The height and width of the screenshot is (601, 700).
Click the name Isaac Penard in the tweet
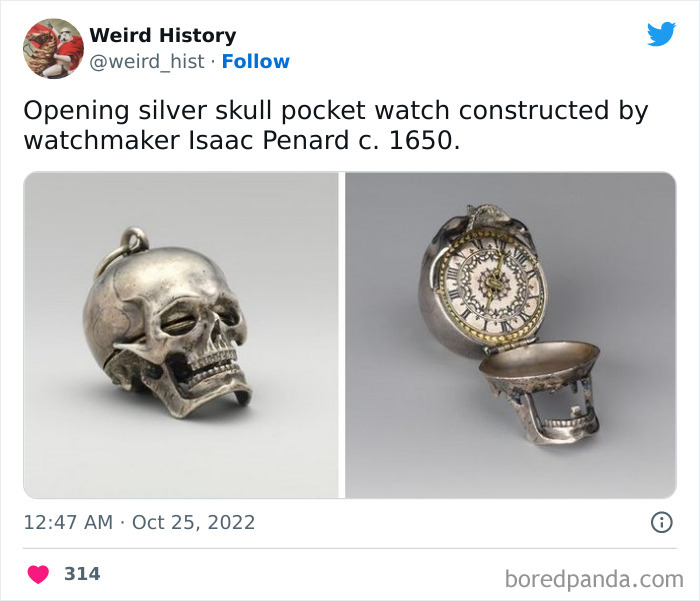tap(269, 140)
